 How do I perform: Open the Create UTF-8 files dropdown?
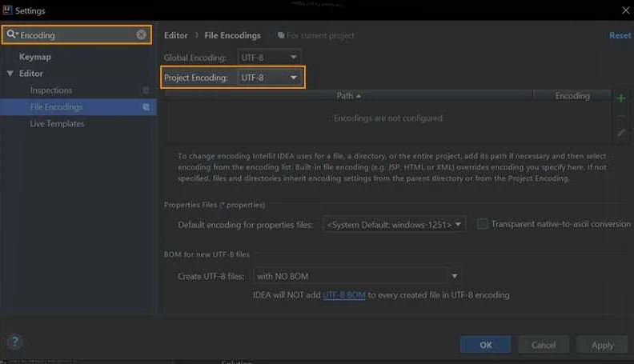[357, 276]
